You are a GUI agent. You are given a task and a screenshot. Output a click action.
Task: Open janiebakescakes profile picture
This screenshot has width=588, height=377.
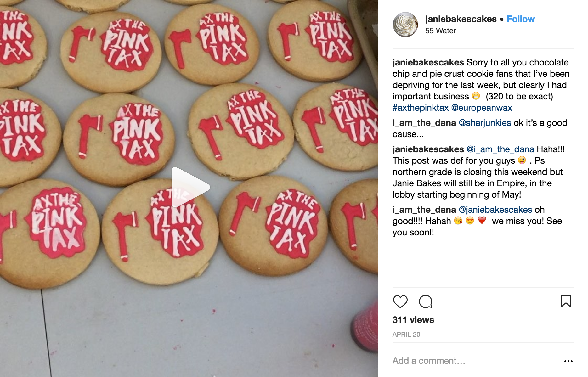[x=405, y=25]
